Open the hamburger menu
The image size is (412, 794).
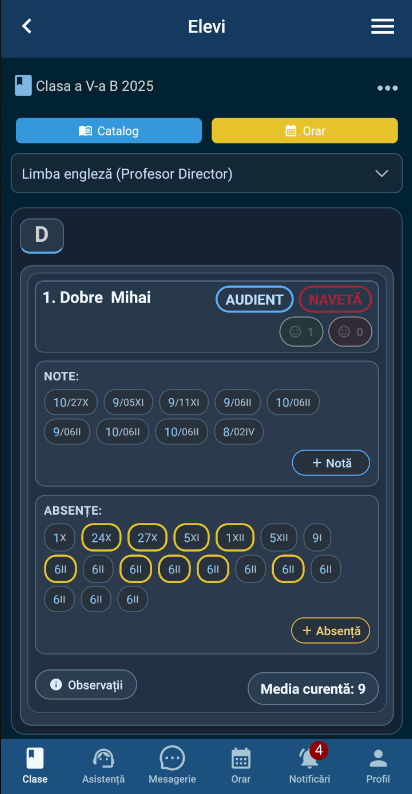click(382, 27)
